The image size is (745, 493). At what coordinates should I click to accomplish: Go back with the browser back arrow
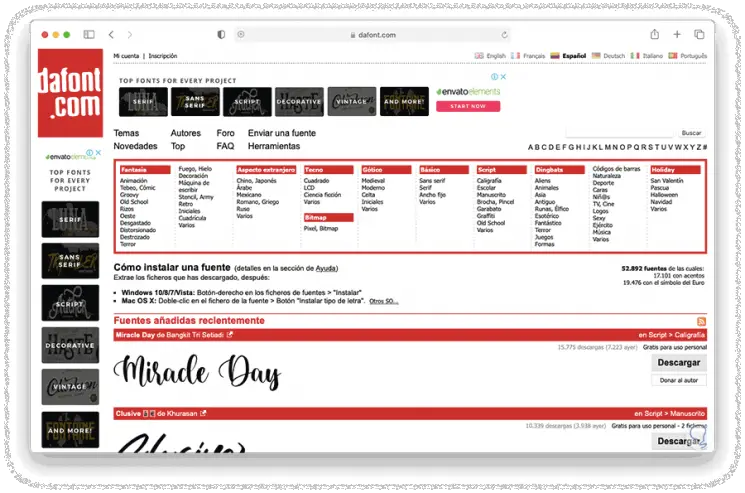click(x=111, y=34)
